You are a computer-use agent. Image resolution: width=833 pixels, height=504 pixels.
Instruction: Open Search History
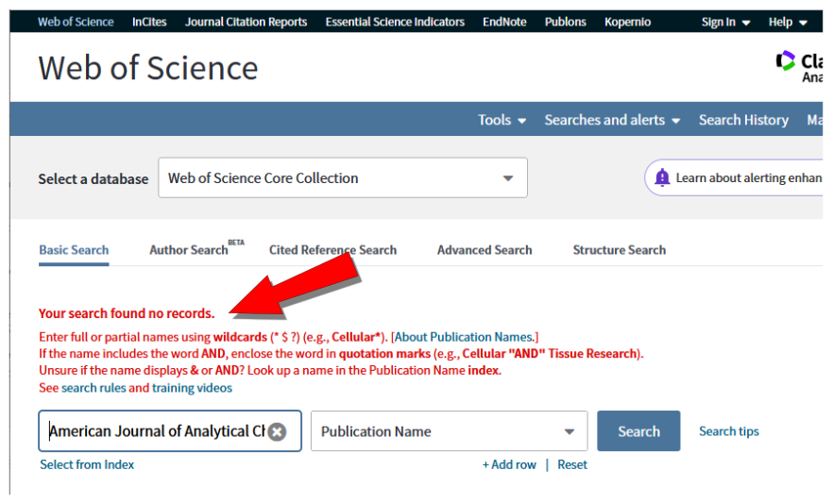point(743,120)
